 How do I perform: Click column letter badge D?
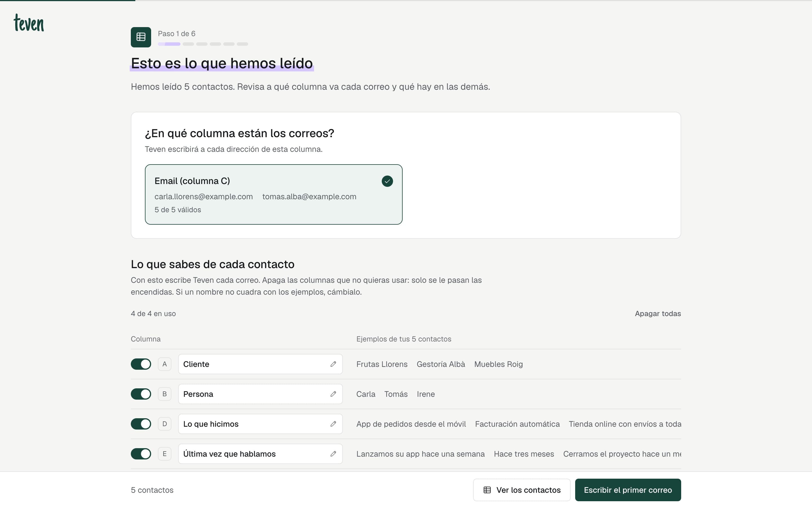coord(164,424)
